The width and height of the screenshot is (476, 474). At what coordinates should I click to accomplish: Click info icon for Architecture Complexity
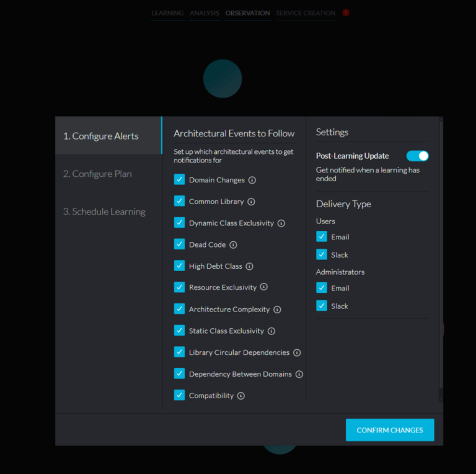click(277, 310)
